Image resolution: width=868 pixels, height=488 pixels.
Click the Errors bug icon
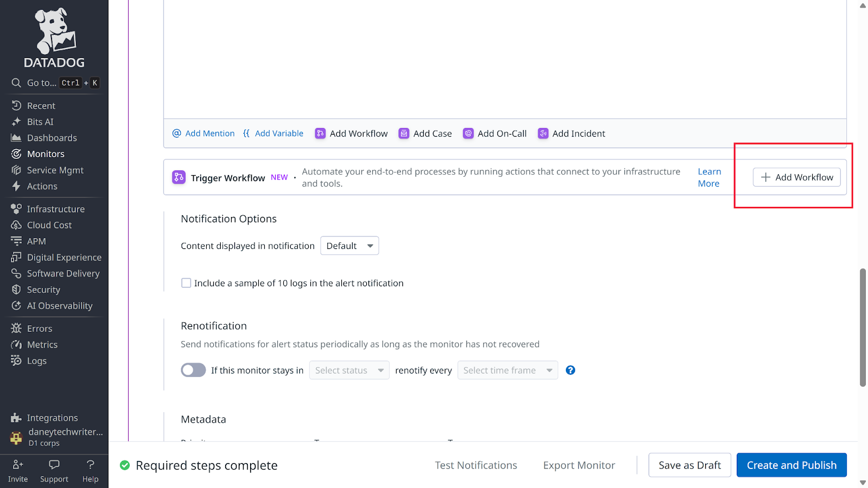coord(16,329)
